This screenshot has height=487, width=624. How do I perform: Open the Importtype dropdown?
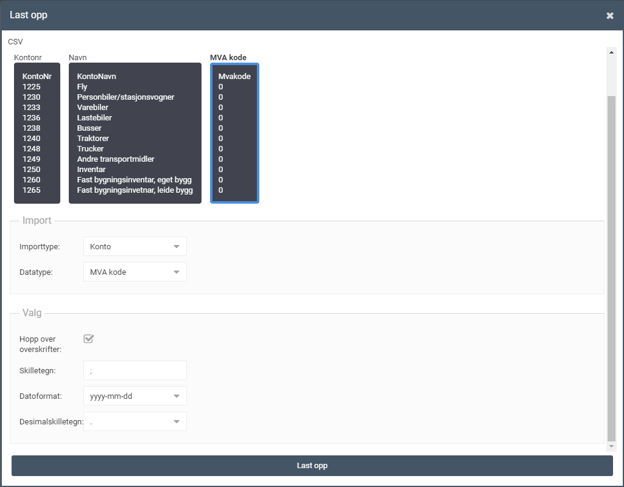tap(135, 246)
